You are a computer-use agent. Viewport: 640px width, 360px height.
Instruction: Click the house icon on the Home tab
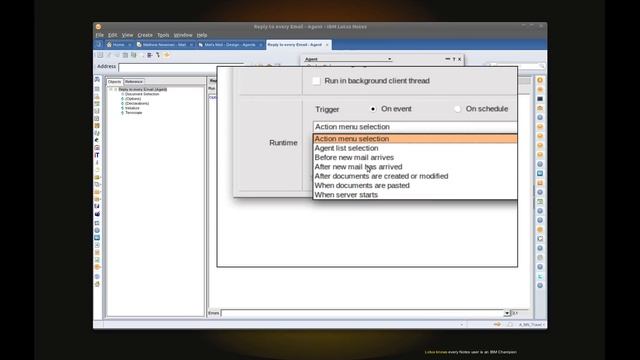[109, 45]
